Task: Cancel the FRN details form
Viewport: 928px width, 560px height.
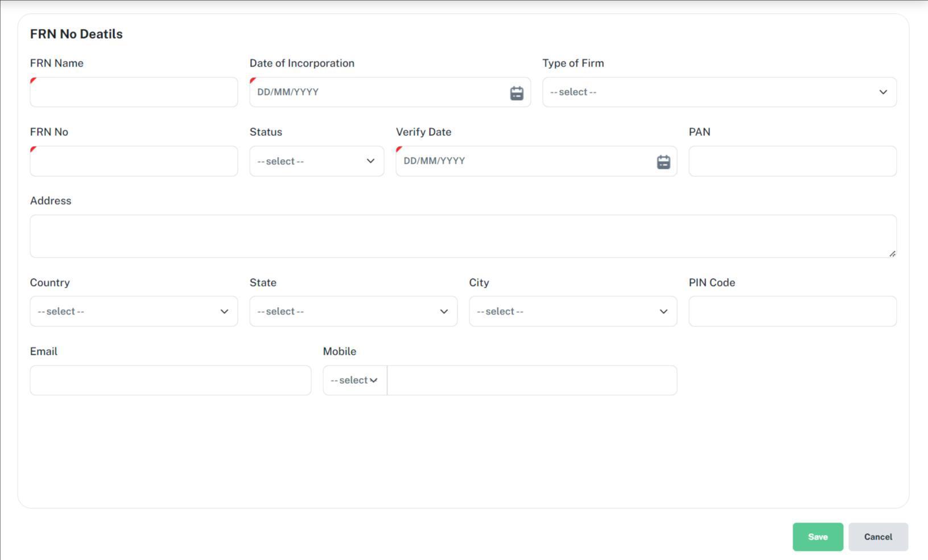Action: coord(878,537)
